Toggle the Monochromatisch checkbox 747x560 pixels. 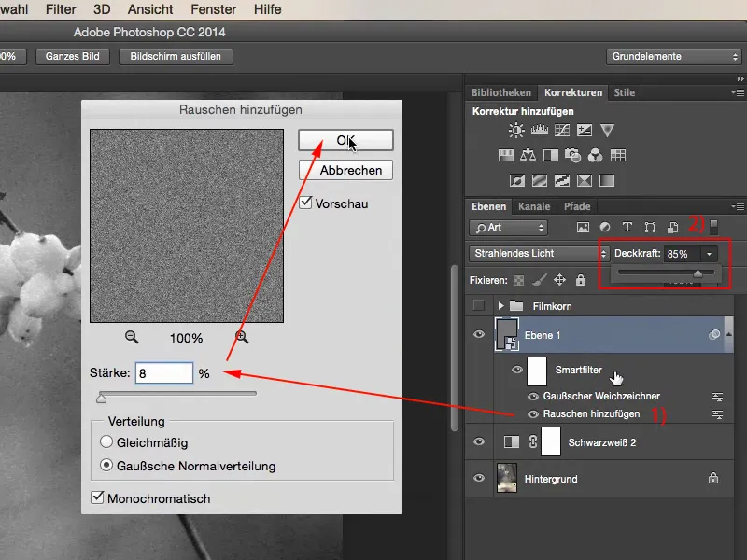tap(97, 497)
